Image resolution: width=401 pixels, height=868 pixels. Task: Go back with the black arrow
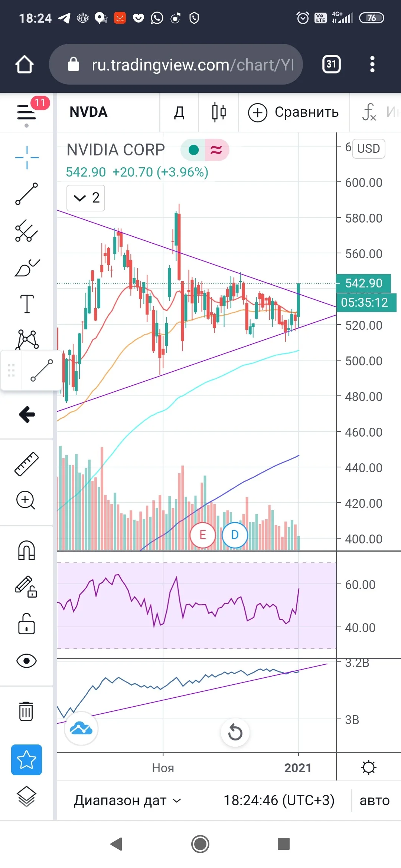[27, 414]
